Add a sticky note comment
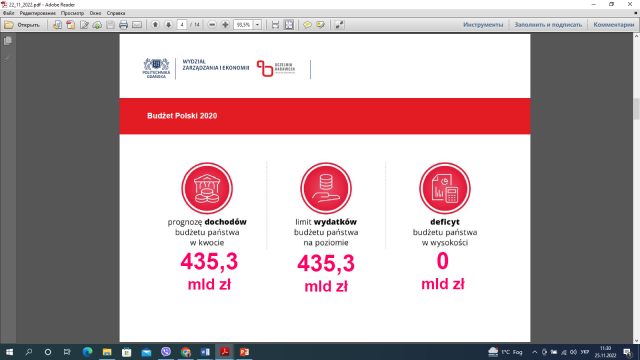The width and height of the screenshot is (640, 360). (x=307, y=25)
